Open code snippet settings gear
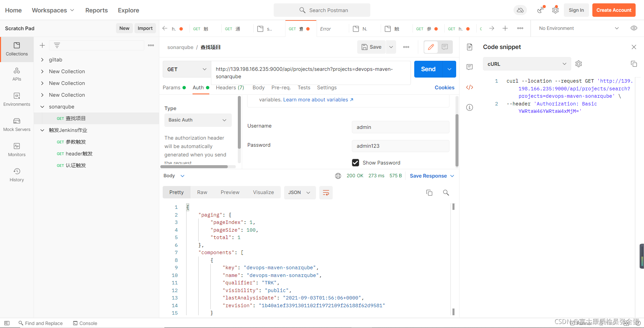The height and width of the screenshot is (328, 644). [x=579, y=64]
